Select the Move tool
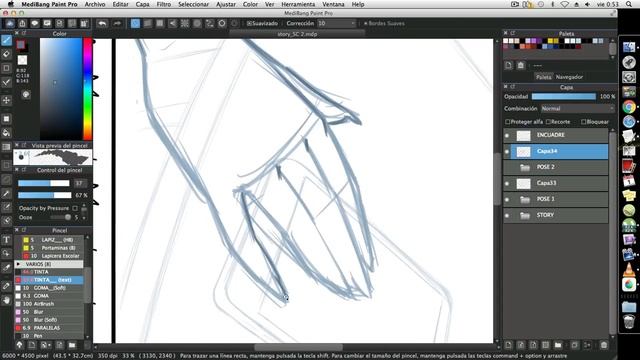The width and height of the screenshot is (640, 360). click(x=6, y=100)
